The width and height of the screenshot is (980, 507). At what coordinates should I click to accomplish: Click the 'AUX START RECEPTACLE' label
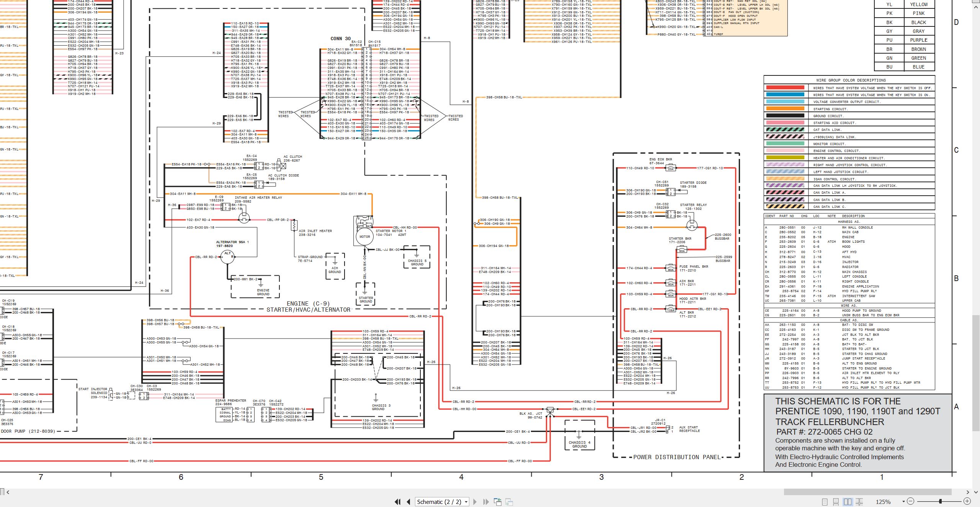689,429
